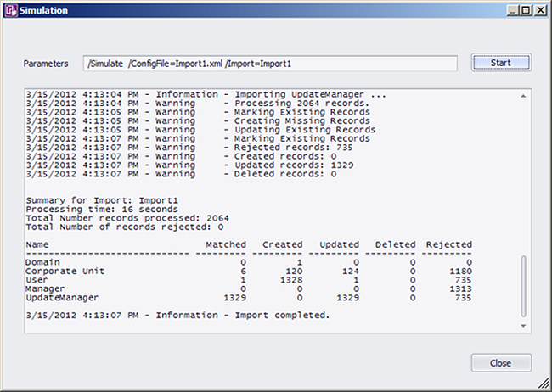
Task: Click the 'Import completed' log line
Action: coord(177,315)
